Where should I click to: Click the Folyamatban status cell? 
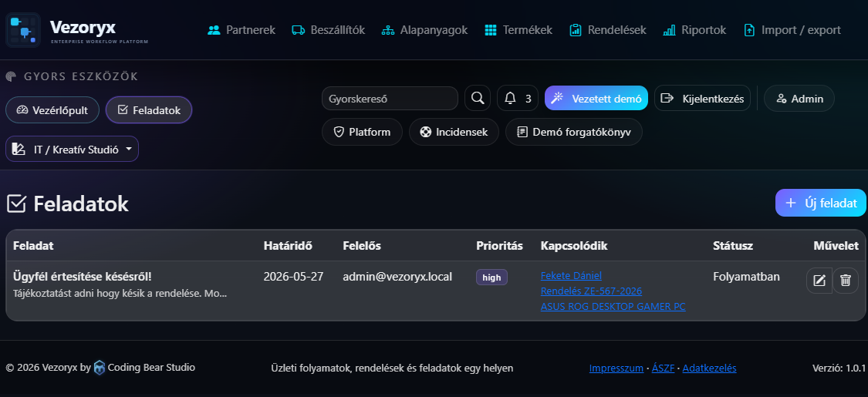point(746,276)
